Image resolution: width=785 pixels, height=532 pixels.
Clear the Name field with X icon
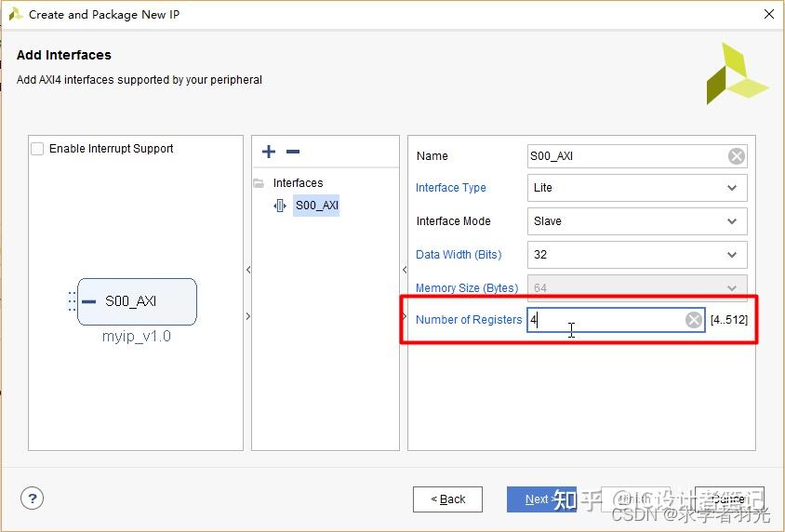[736, 156]
